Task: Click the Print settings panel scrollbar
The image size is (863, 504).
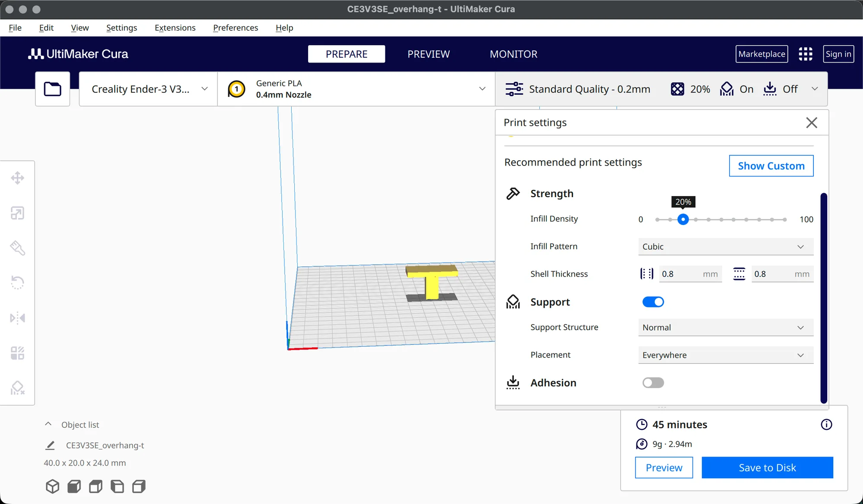Action: [823, 298]
